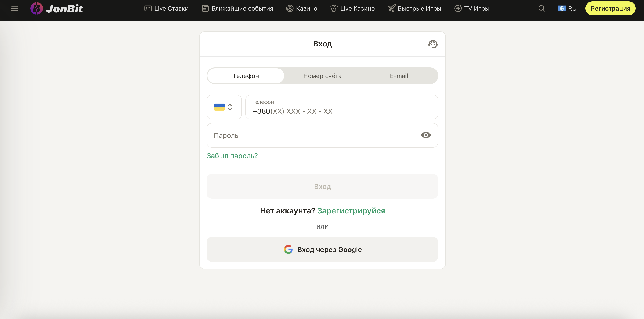The image size is (644, 319).
Task: Click Зарегистрируйся signup link
Action: (x=351, y=210)
